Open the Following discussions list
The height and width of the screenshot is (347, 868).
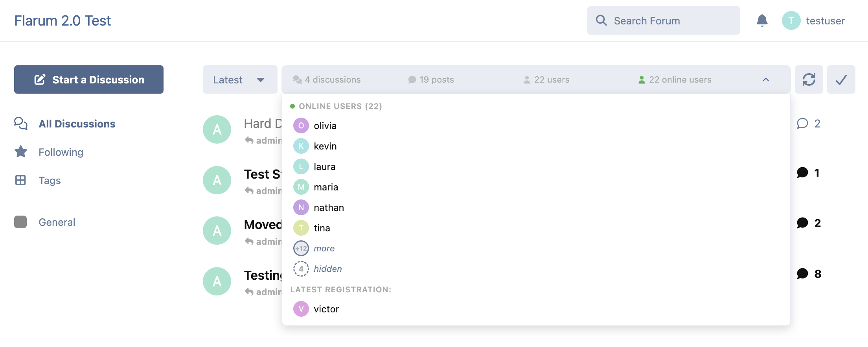(x=61, y=152)
